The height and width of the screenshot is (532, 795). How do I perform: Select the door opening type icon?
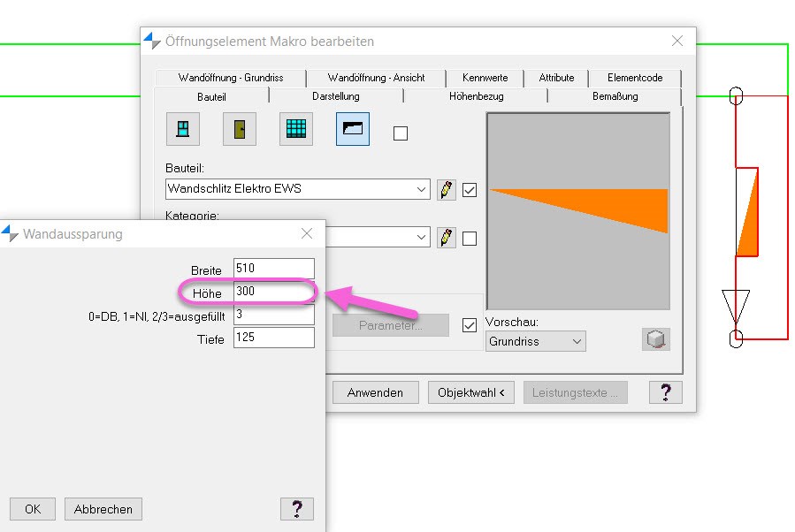[240, 129]
